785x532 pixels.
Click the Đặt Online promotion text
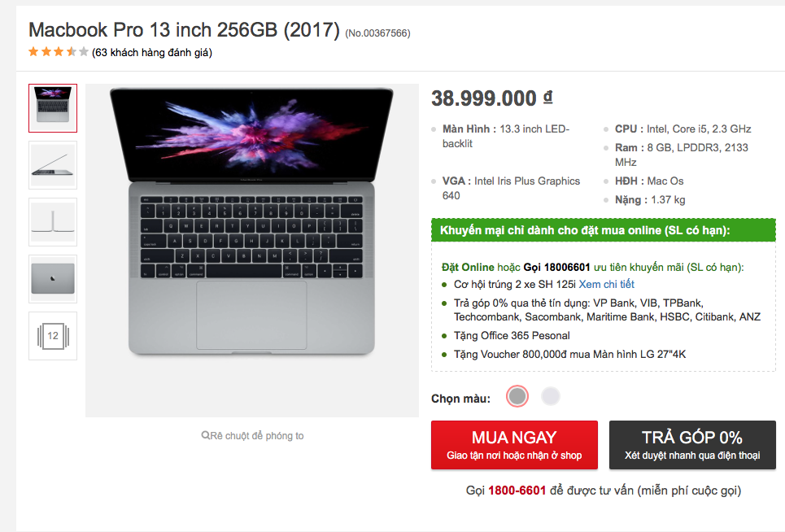pyautogui.click(x=468, y=268)
